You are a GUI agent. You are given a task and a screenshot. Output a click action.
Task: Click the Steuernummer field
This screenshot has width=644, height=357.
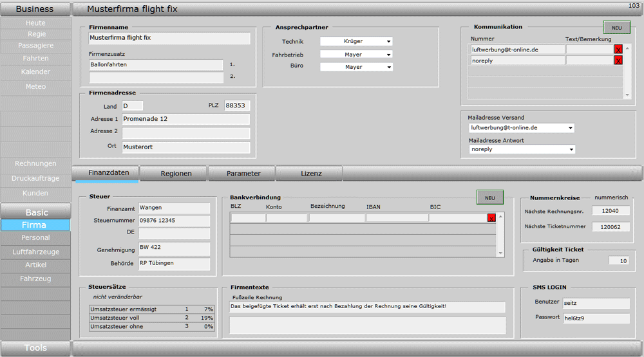point(174,221)
